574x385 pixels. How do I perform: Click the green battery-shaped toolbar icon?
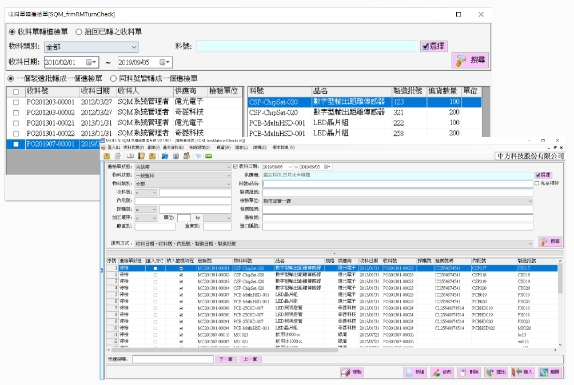pos(209,156)
